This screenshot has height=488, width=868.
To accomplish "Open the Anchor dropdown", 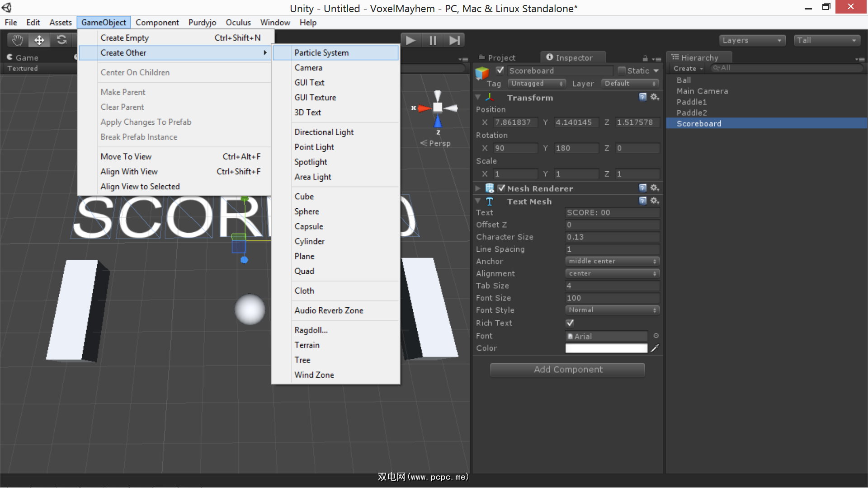I will tap(612, 261).
